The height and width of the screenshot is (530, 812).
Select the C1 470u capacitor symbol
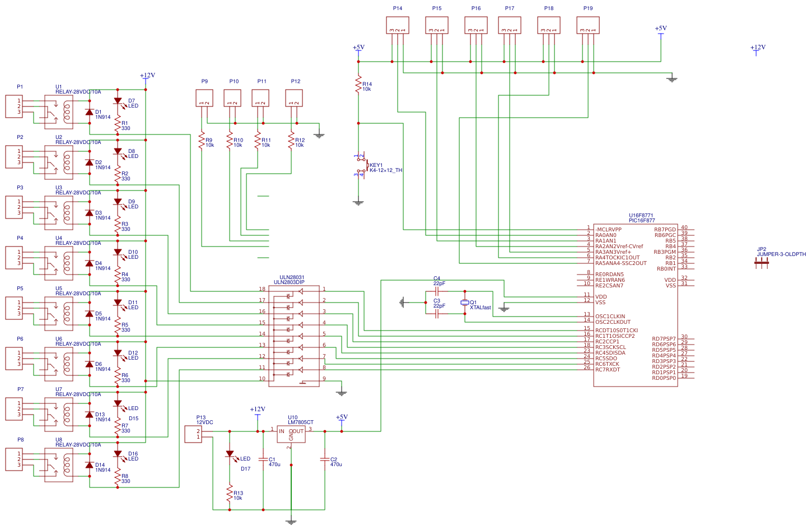pos(263,459)
